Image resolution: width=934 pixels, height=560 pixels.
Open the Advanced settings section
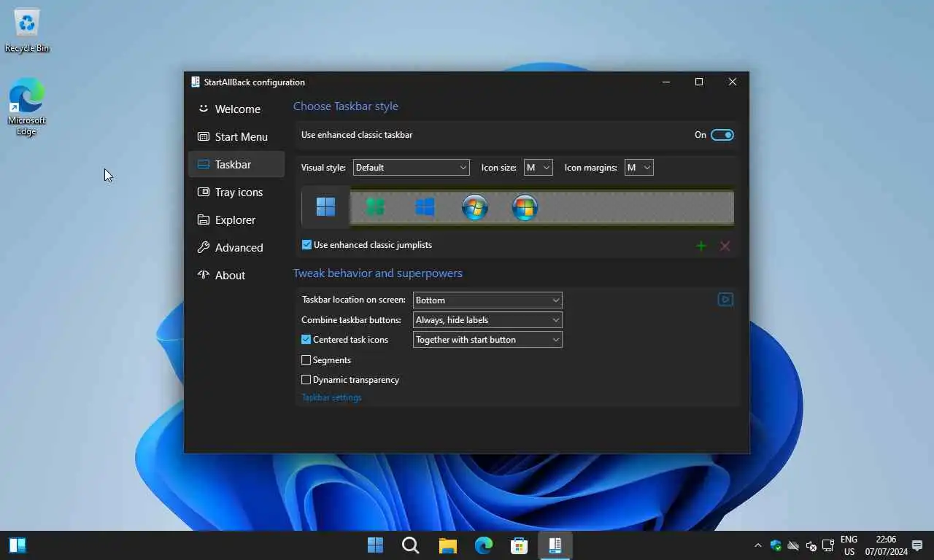click(x=236, y=247)
